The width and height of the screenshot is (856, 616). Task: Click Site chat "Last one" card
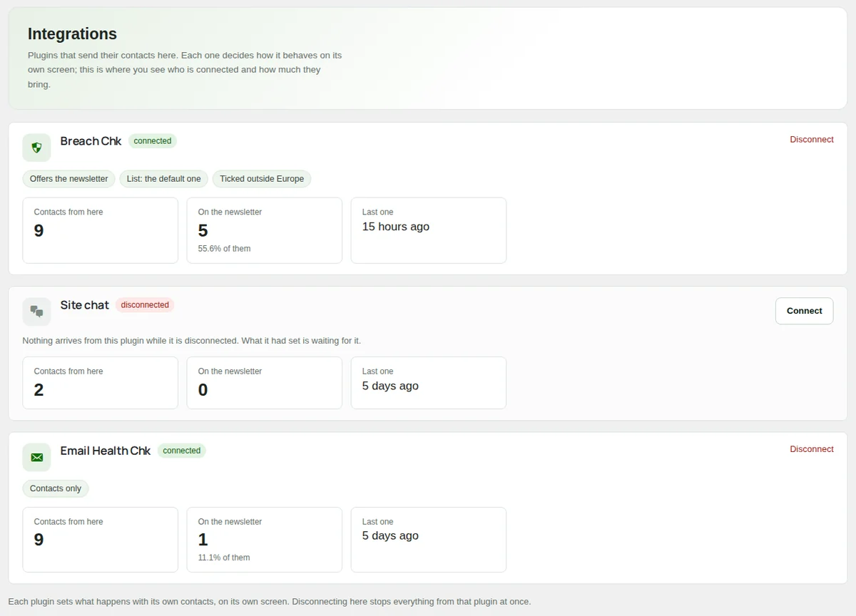[429, 383]
